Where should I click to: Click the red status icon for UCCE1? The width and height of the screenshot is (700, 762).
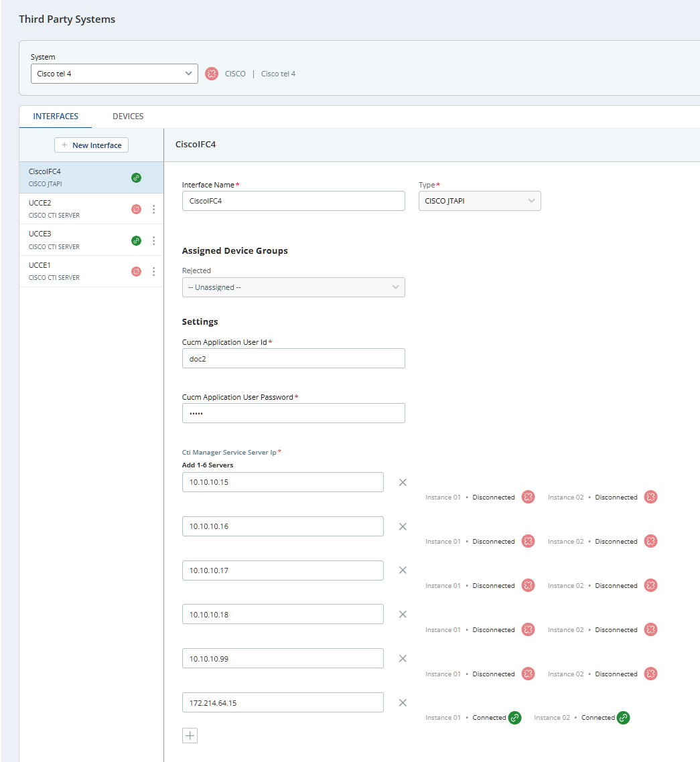[x=137, y=271]
